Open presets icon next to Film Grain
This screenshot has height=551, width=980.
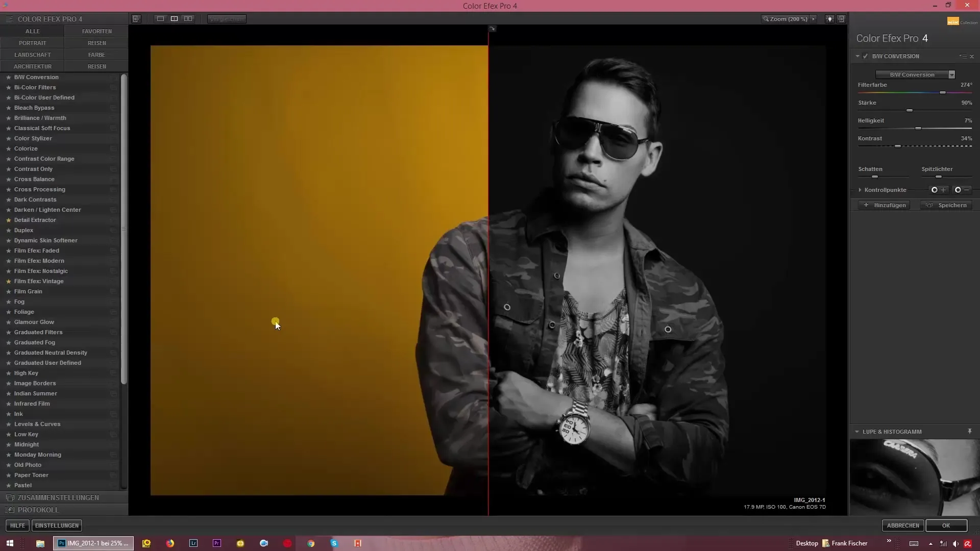113,291
